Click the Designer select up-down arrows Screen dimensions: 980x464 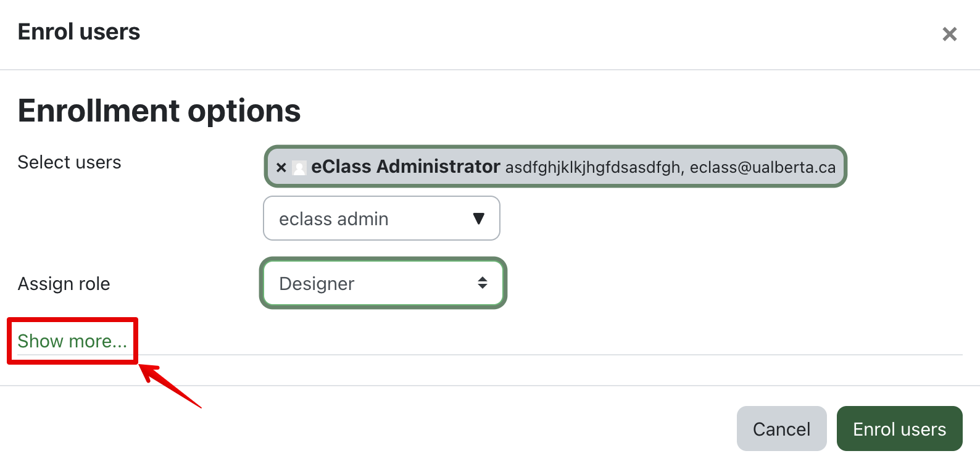(x=482, y=283)
